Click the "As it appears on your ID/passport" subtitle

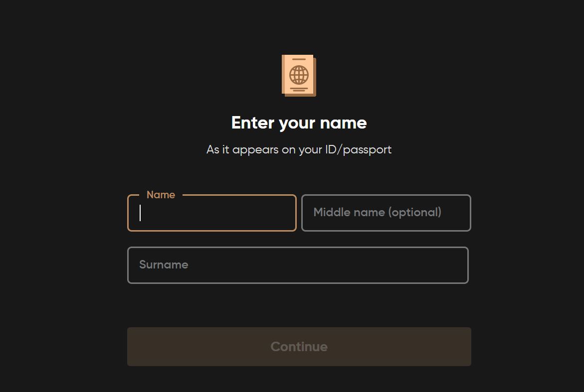pos(299,150)
